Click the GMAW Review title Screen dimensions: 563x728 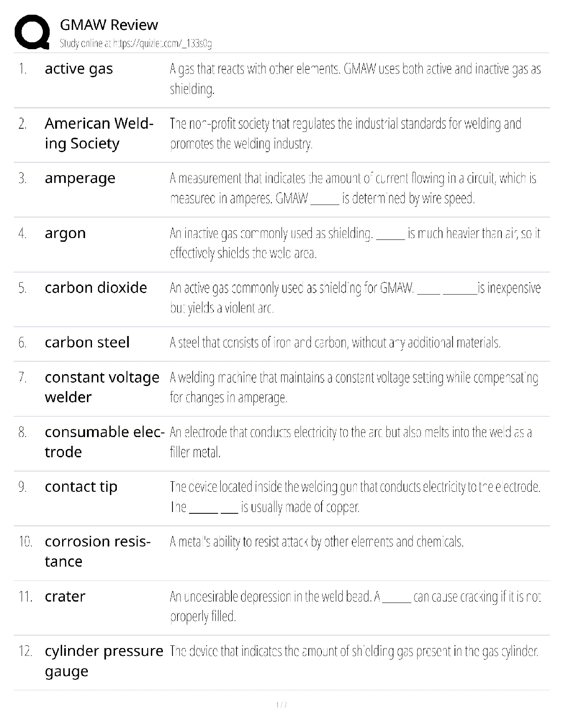(x=109, y=25)
